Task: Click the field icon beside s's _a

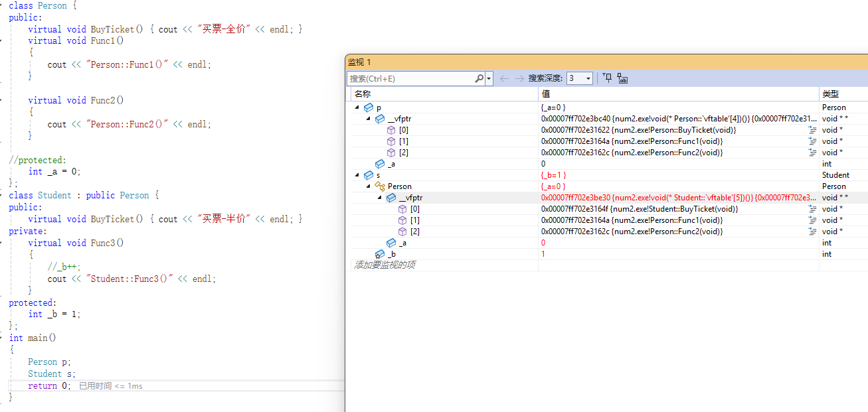Action: pos(391,243)
